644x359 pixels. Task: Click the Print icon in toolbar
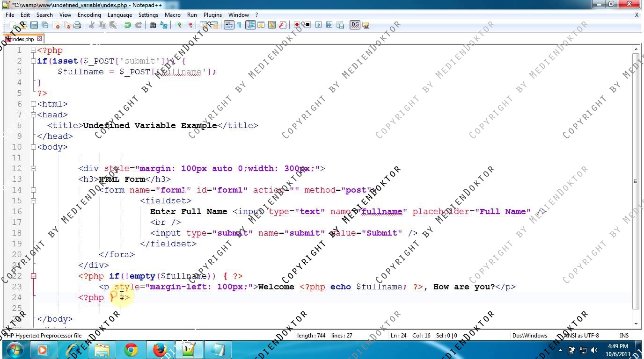tap(77, 25)
